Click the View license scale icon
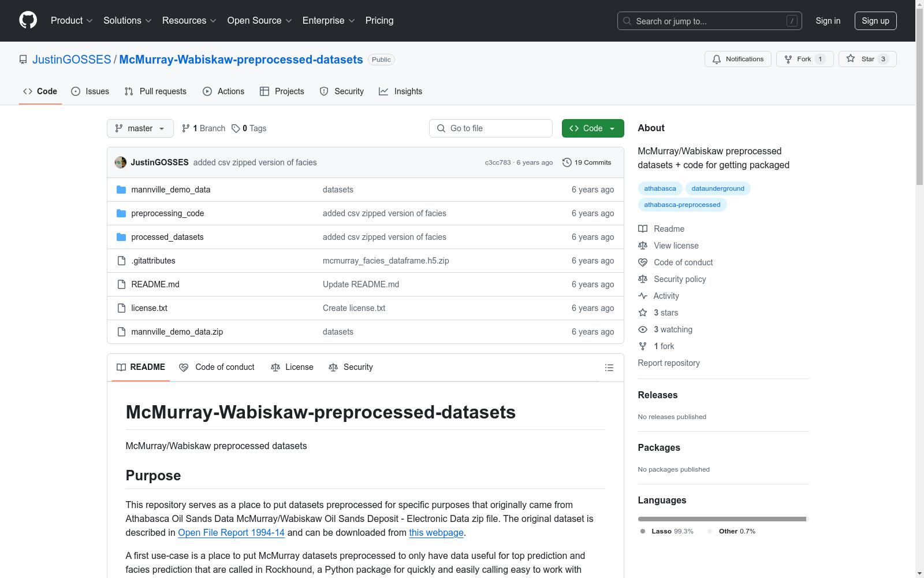Screen dimensions: 924x578 click(x=643, y=246)
